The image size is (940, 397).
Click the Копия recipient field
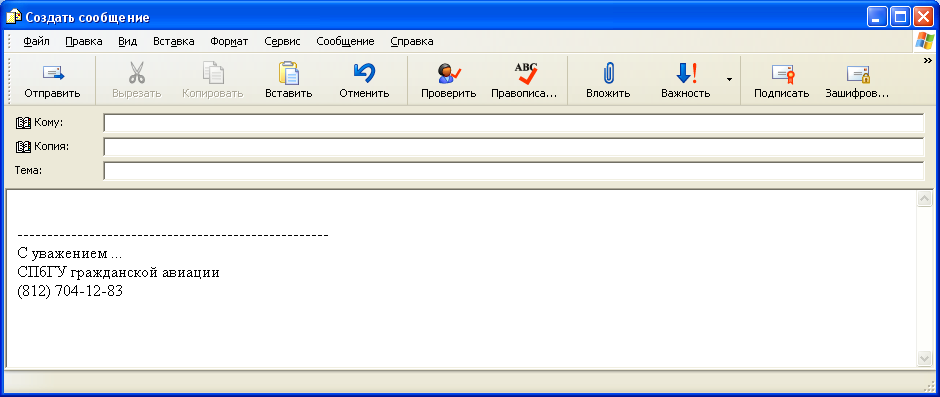(514, 147)
